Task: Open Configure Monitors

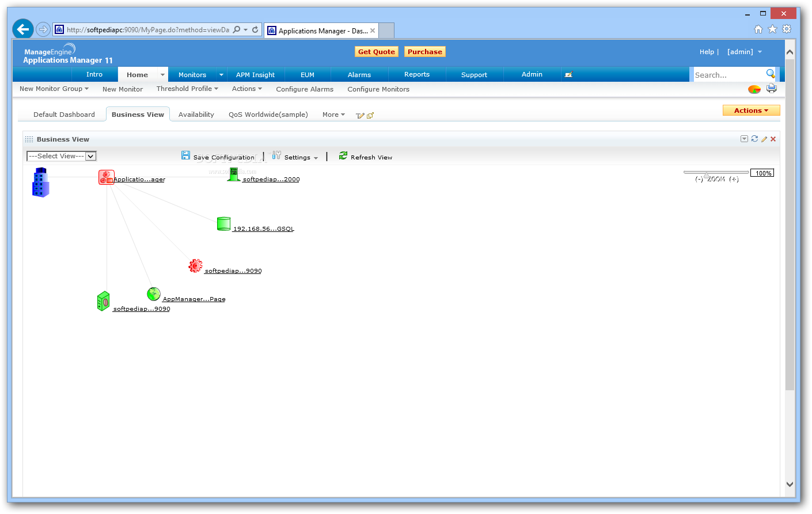Action: (x=378, y=89)
